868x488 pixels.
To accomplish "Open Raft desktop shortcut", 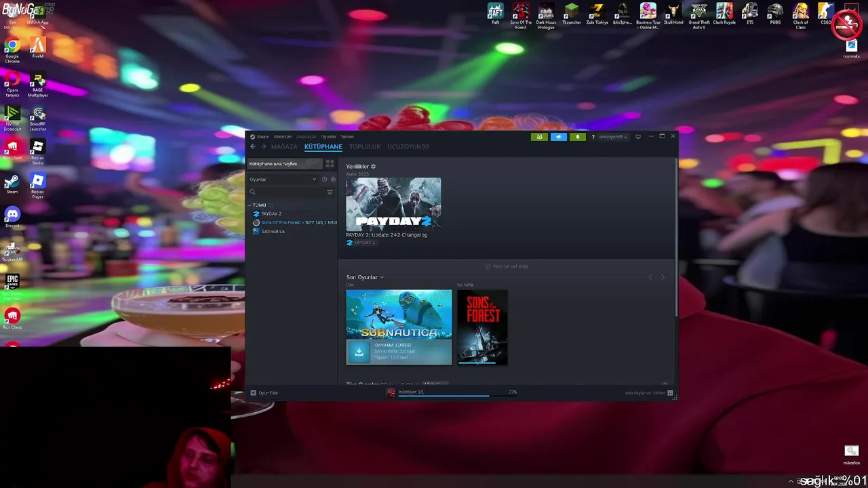I will [496, 14].
